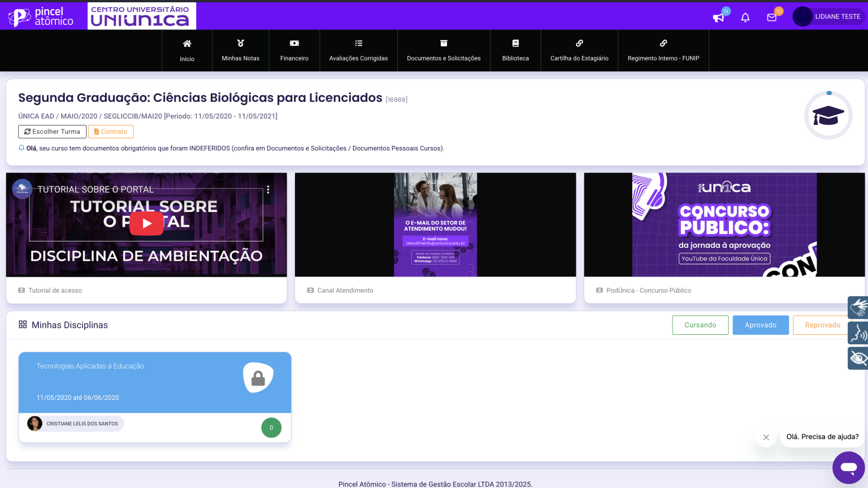Screen dimensions: 868x488
Task: Toggle visual accessibility with the crossed-eye icon
Action: point(858,358)
